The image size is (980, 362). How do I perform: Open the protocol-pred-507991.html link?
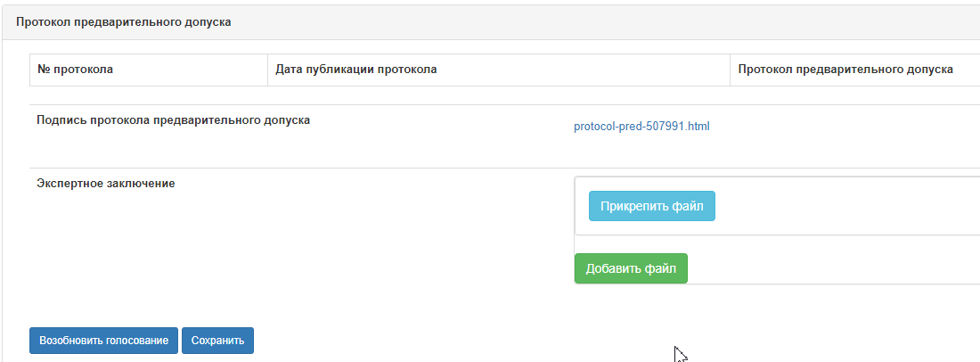click(x=641, y=127)
